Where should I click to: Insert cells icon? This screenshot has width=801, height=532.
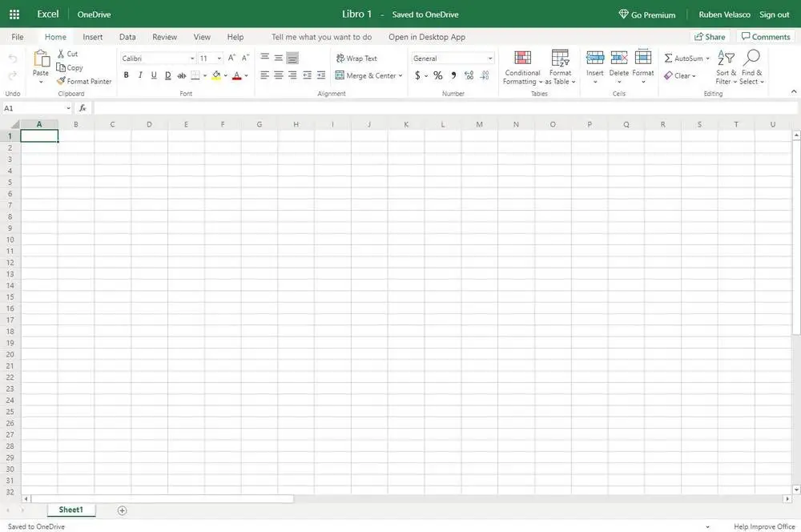click(x=594, y=57)
